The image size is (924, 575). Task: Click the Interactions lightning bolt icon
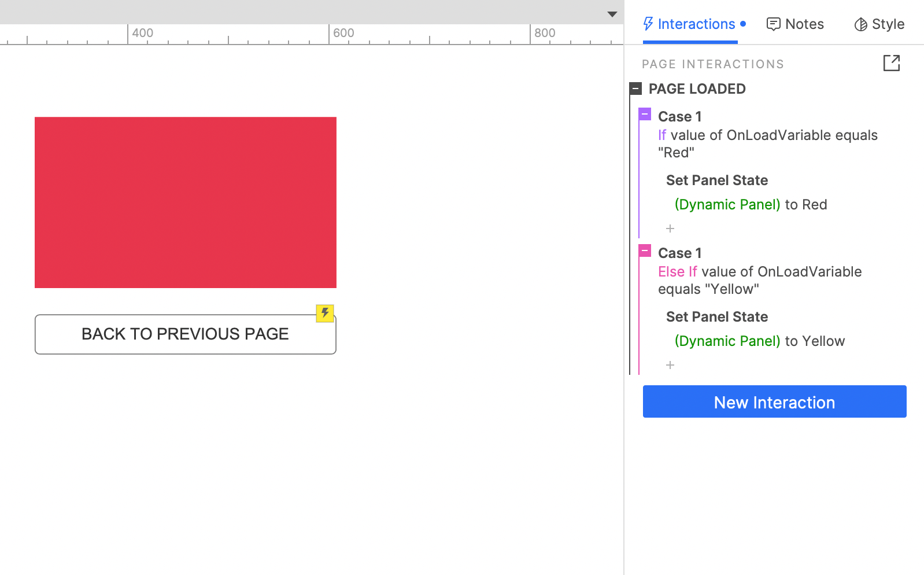coord(648,24)
